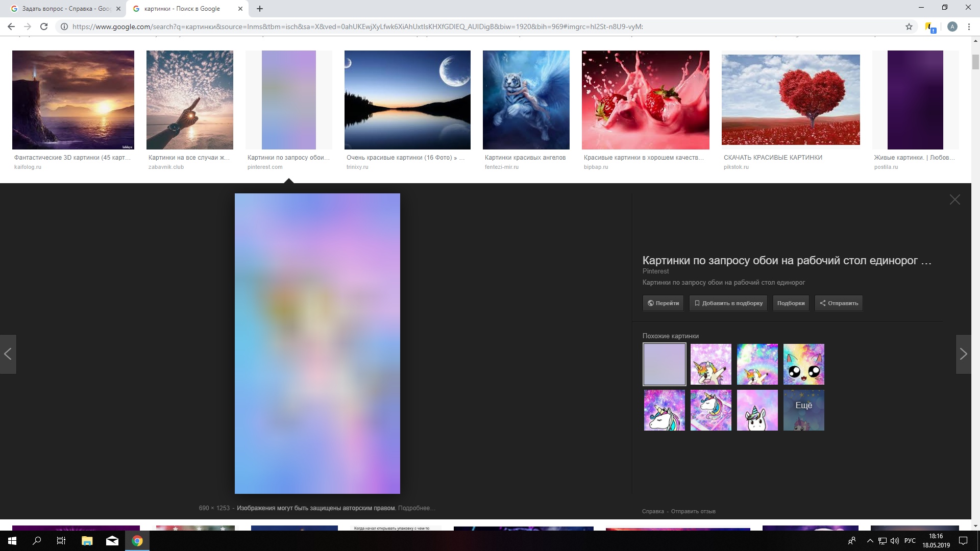Click the 'Перейти' button
Image resolution: width=980 pixels, height=551 pixels.
click(x=663, y=303)
